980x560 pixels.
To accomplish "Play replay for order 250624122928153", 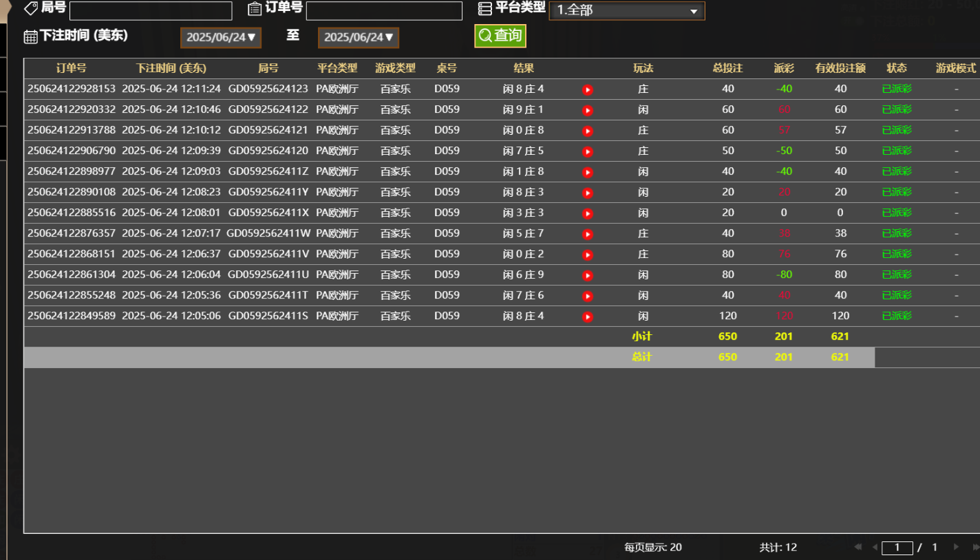I will click(587, 89).
